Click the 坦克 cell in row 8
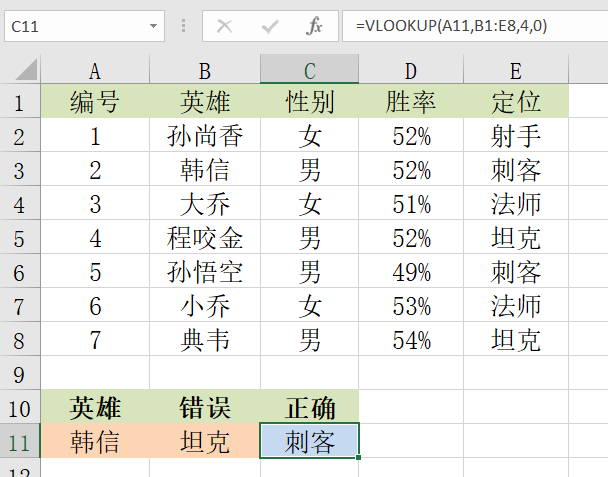The height and width of the screenshot is (477, 608). tap(516, 339)
